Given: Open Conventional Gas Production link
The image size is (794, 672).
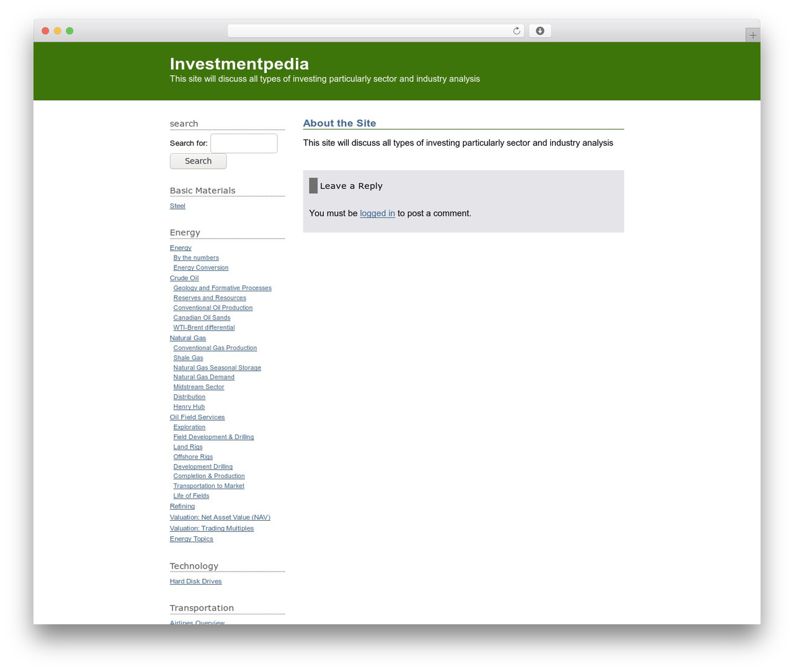Looking at the screenshot, I should point(215,348).
